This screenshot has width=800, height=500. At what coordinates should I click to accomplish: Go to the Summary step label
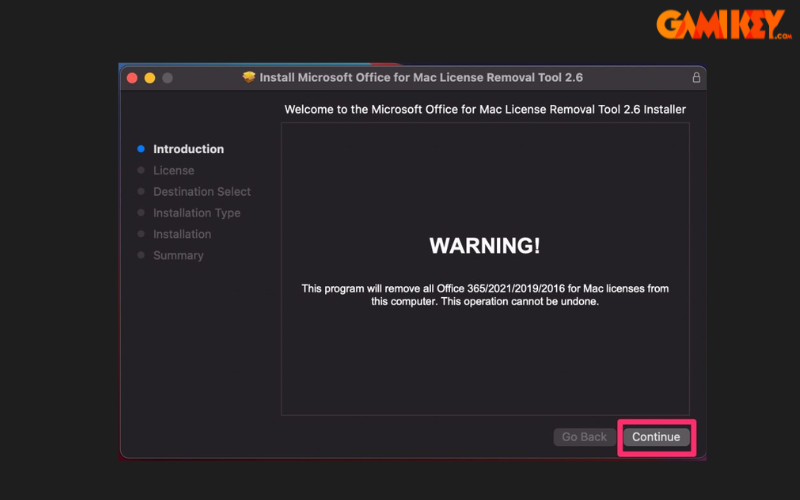pyautogui.click(x=178, y=256)
